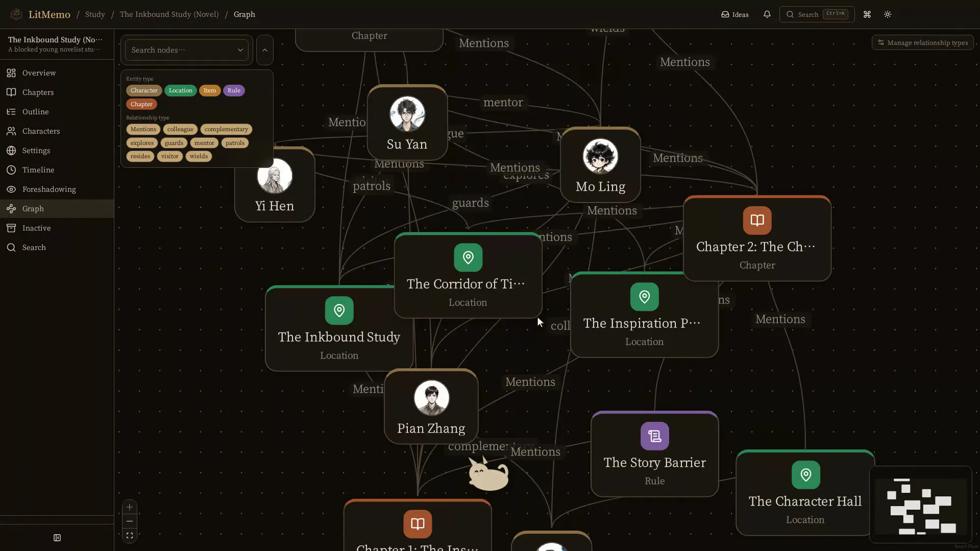980x551 pixels.
Task: Click Pian Zhang's avatar portrait
Action: click(431, 397)
